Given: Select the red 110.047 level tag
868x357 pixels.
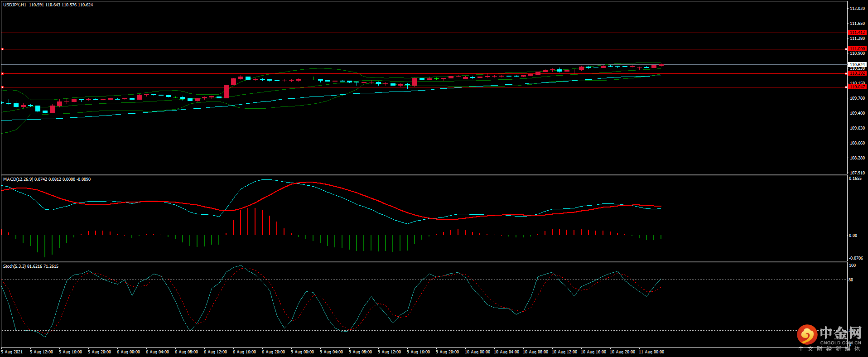Looking at the screenshot, I should 857,87.
